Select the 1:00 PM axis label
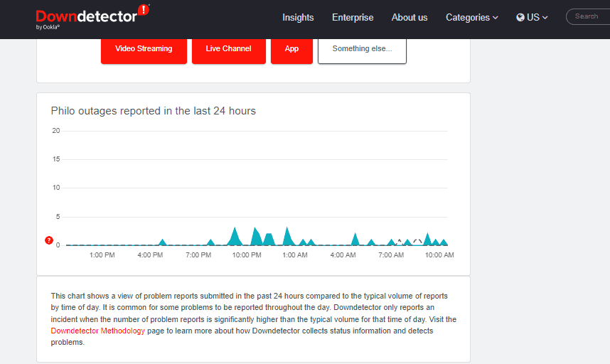 (102, 255)
